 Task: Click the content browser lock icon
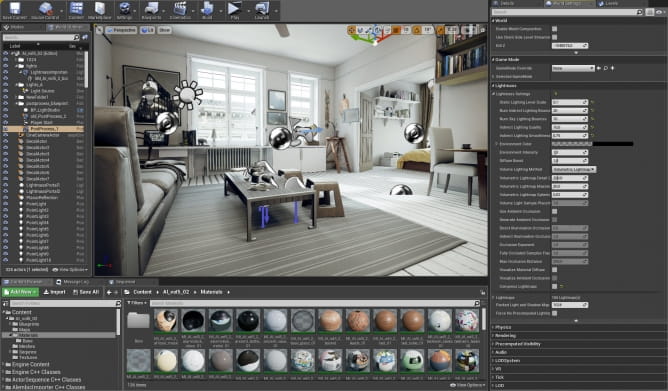pos(482,292)
